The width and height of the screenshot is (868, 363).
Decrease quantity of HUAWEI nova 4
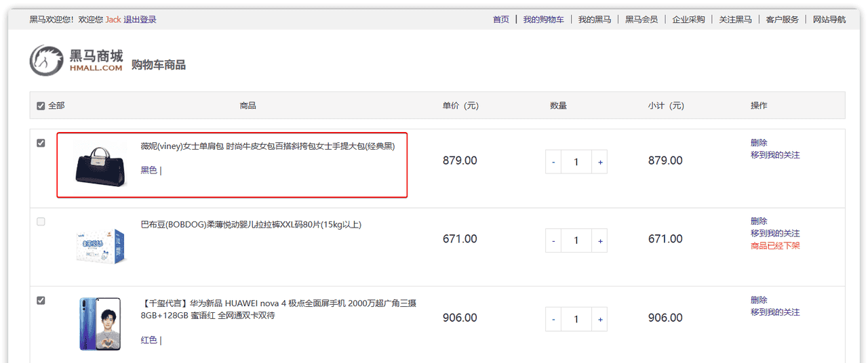(x=553, y=319)
